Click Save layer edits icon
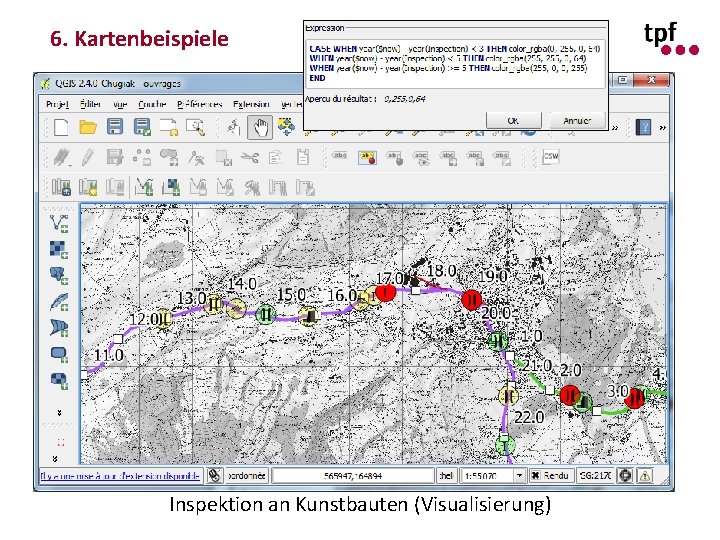Image resolution: width=720 pixels, height=540 pixels. coord(115,157)
